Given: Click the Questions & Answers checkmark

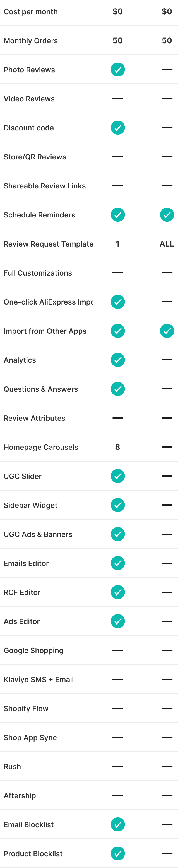Looking at the screenshot, I should coord(118,389).
